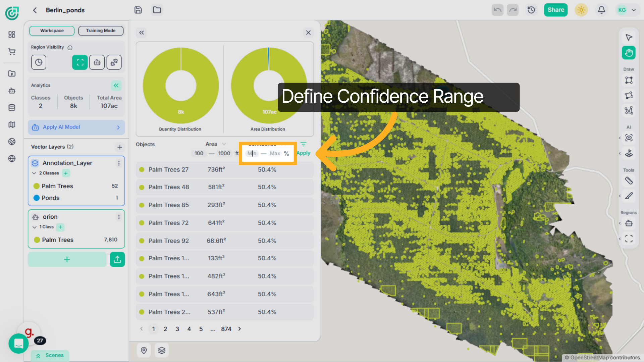The height and width of the screenshot is (362, 644).
Task: Click Apply for confidence filter
Action: click(304, 153)
